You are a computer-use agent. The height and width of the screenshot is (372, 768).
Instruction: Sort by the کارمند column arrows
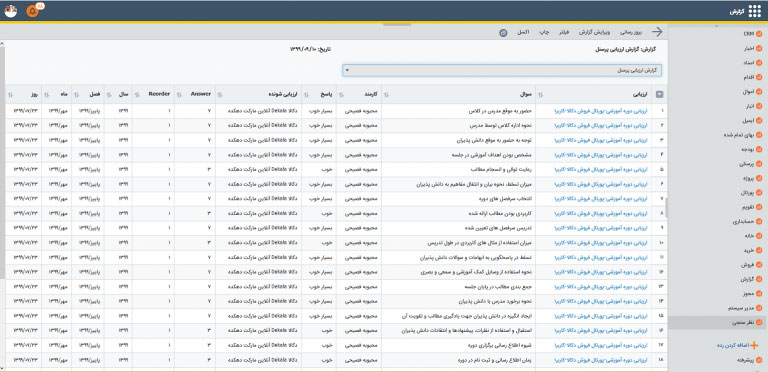[341, 95]
